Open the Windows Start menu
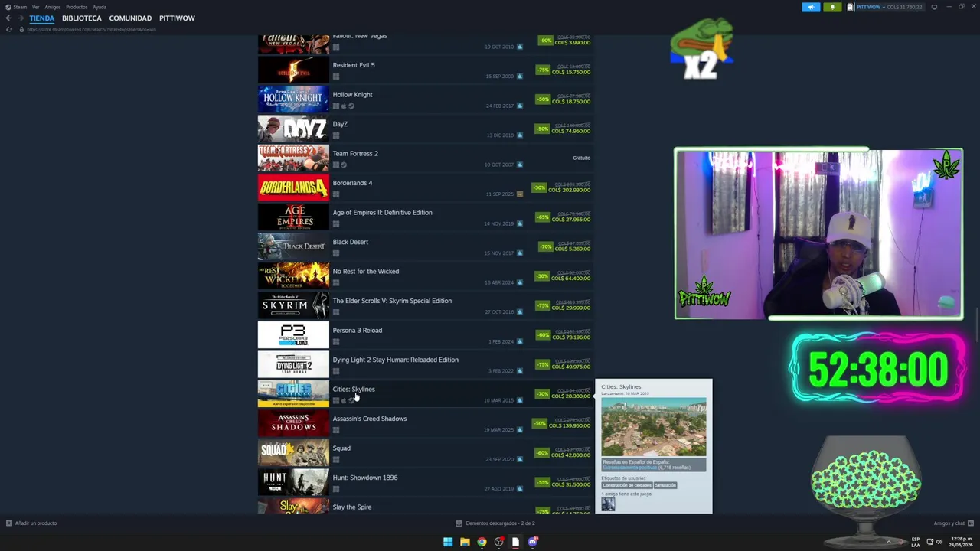The height and width of the screenshot is (551, 980). pos(448,542)
